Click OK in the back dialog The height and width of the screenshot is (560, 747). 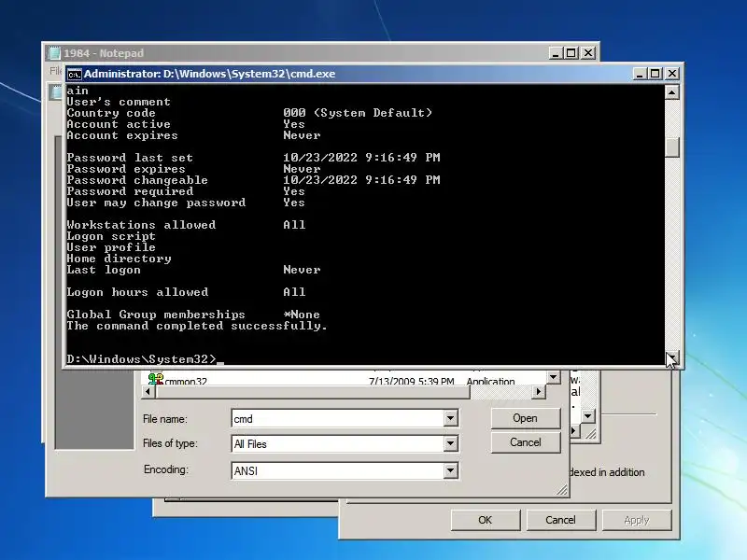485,520
